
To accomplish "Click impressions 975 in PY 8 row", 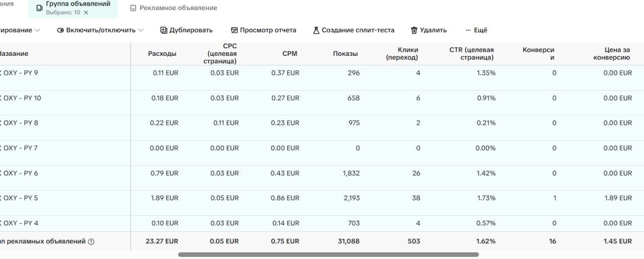I will click(x=354, y=123).
